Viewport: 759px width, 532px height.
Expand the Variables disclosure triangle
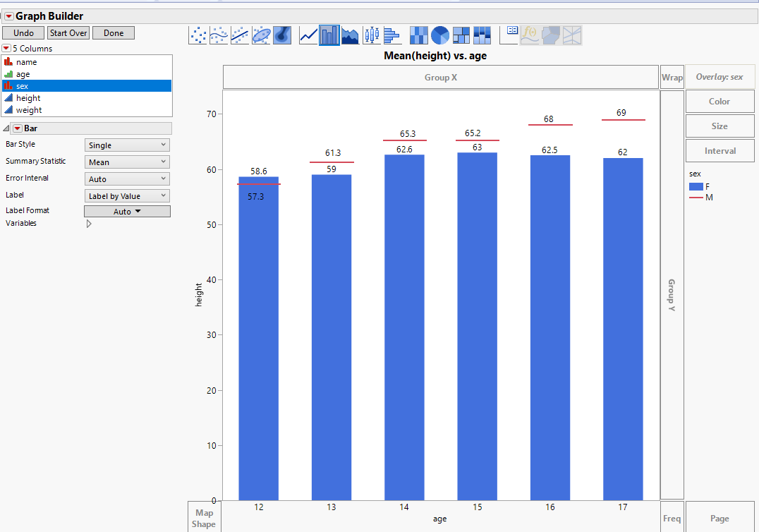89,223
